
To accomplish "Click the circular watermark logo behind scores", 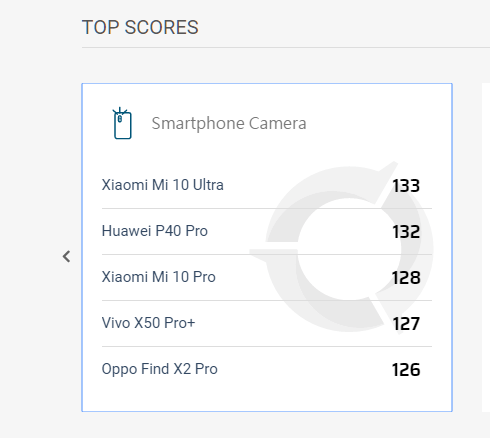I will point(341,248).
